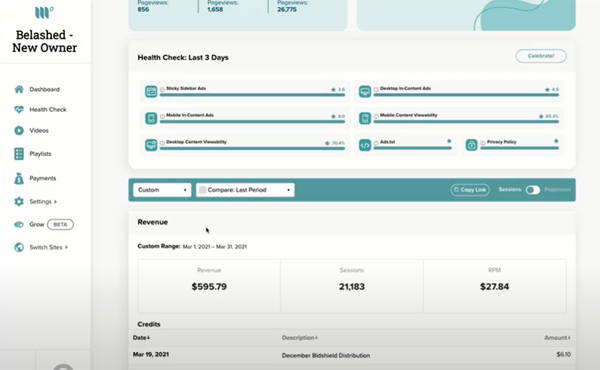This screenshot has height=370, width=600.
Task: Sort credits by Description column
Action: coord(300,337)
